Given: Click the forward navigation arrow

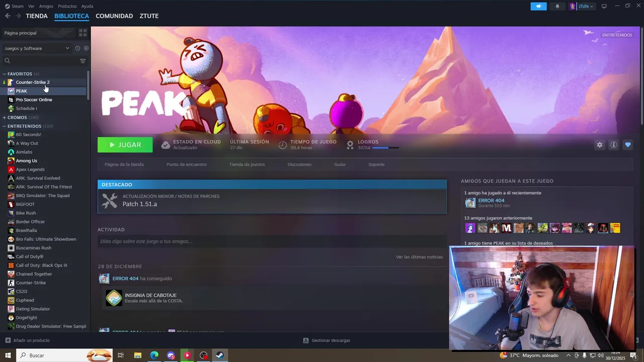Looking at the screenshot, I should (x=18, y=16).
